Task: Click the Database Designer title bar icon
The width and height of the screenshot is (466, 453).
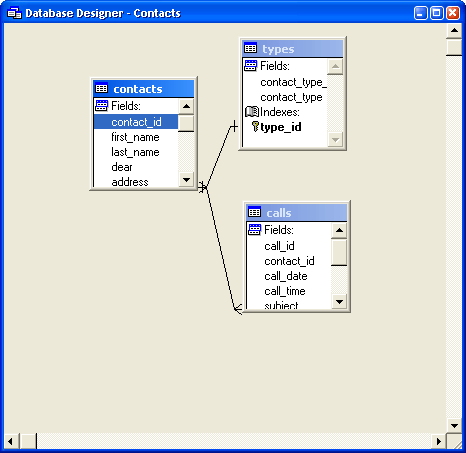Action: 14,13
